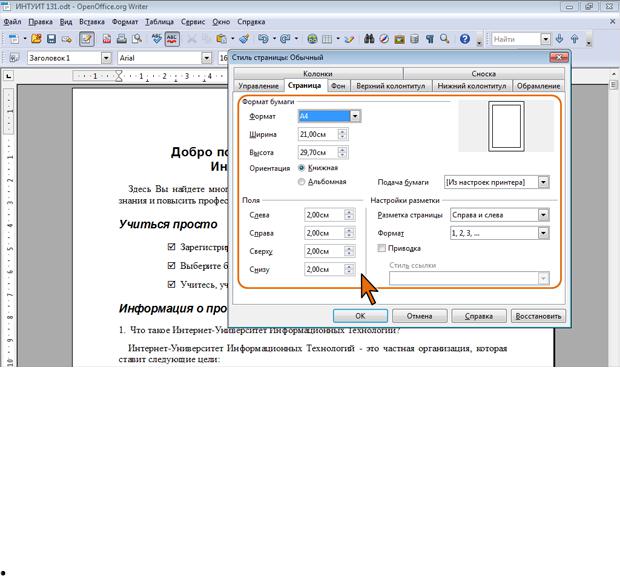This screenshot has width=620, height=580.
Task: Open the Data Sources icon
Action: click(x=414, y=39)
